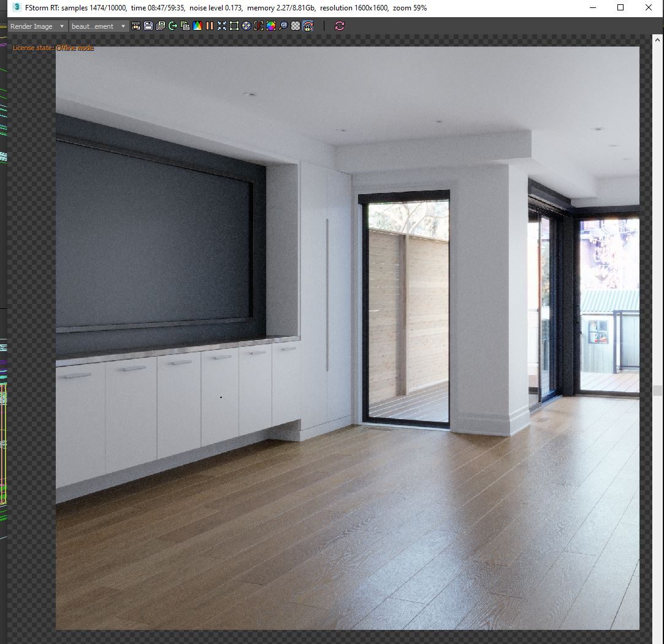Toggle the focus picker bracket icon
Viewport: 664px width, 644px height.
point(259,26)
